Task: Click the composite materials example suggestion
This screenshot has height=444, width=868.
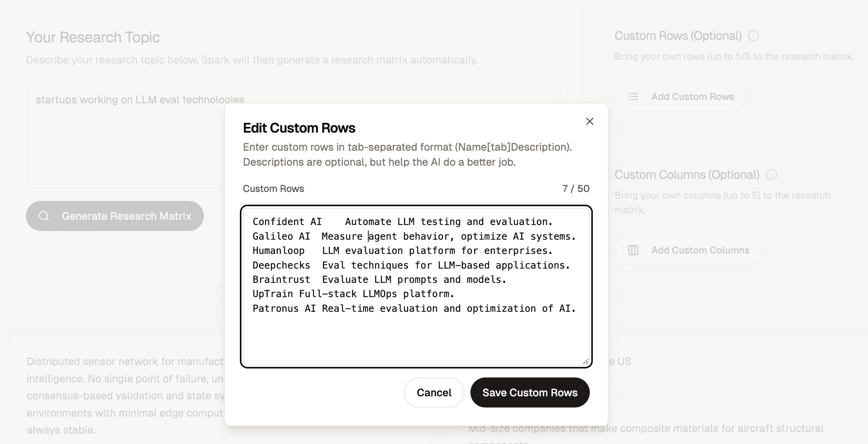Action: [646, 429]
